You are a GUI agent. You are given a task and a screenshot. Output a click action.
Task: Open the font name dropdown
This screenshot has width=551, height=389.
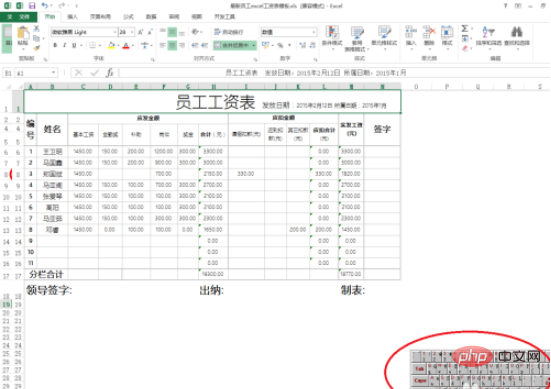coord(115,32)
